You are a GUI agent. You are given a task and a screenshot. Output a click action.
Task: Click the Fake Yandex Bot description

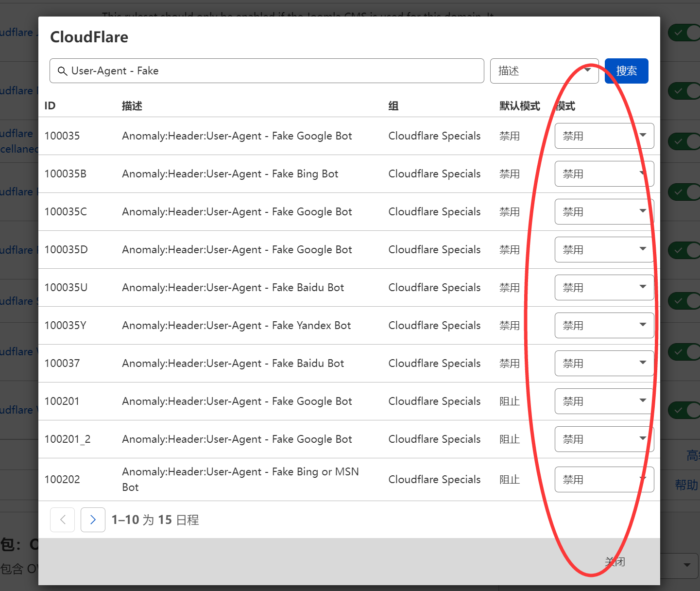(x=237, y=325)
